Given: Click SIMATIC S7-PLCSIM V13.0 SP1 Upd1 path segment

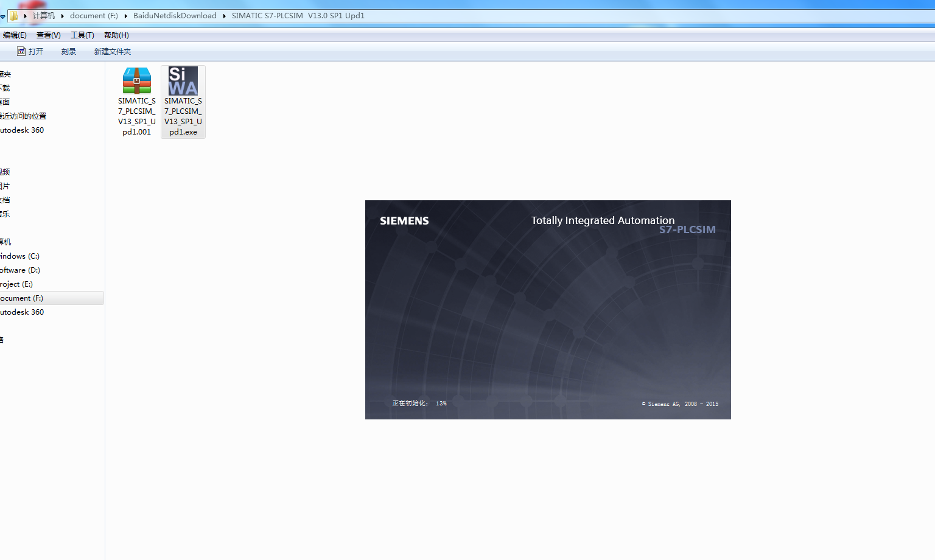Looking at the screenshot, I should (x=298, y=16).
